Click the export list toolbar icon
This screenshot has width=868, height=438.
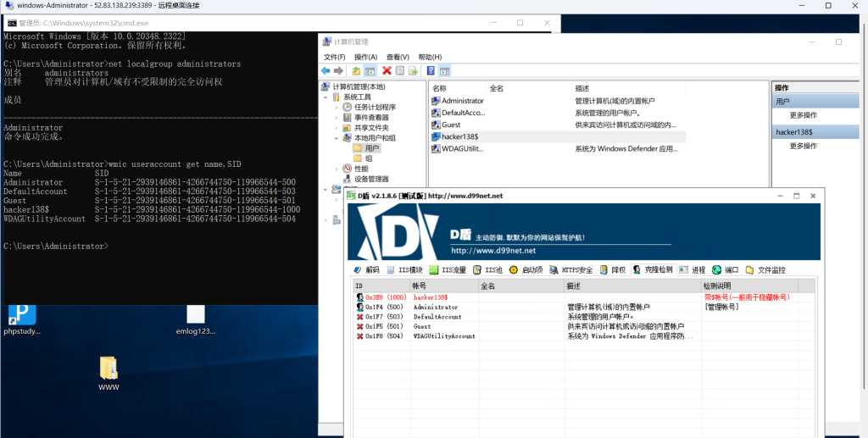[x=414, y=70]
